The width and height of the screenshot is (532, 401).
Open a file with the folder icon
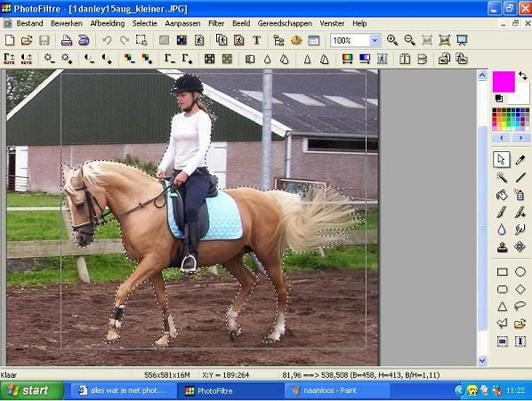[x=27, y=40]
